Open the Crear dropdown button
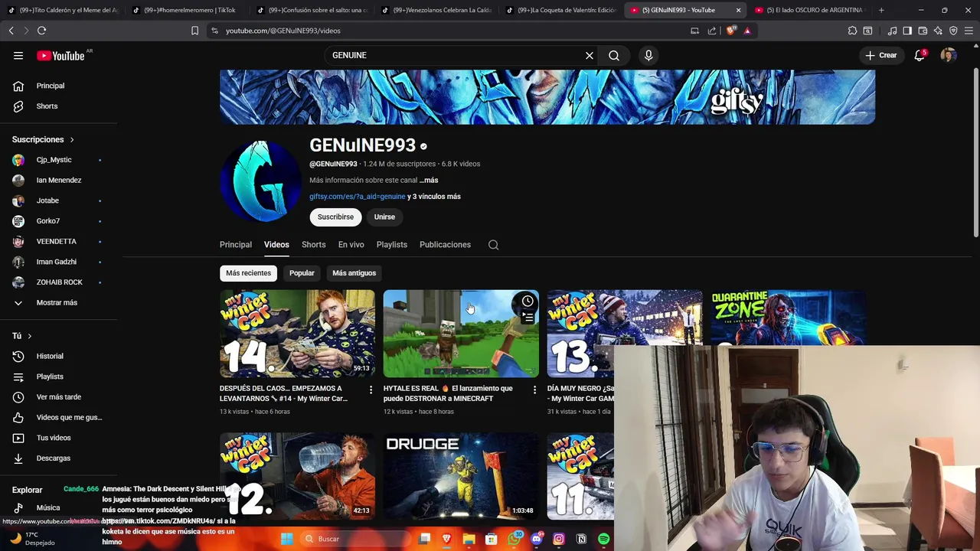Screen dimensions: 980x551 (880, 55)
